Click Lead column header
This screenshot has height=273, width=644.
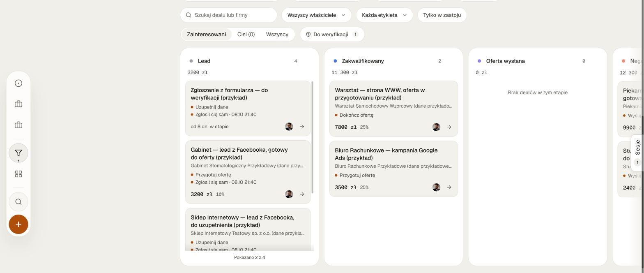coord(204,61)
